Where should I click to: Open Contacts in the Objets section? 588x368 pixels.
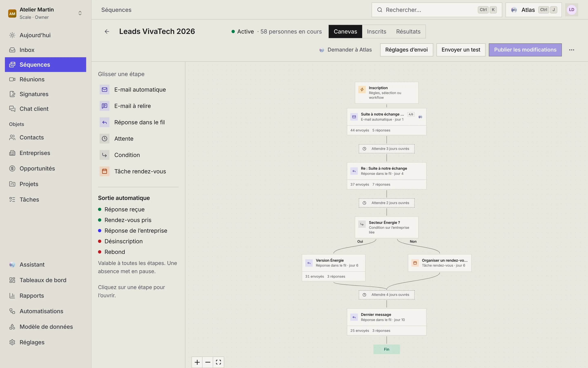coord(46,138)
